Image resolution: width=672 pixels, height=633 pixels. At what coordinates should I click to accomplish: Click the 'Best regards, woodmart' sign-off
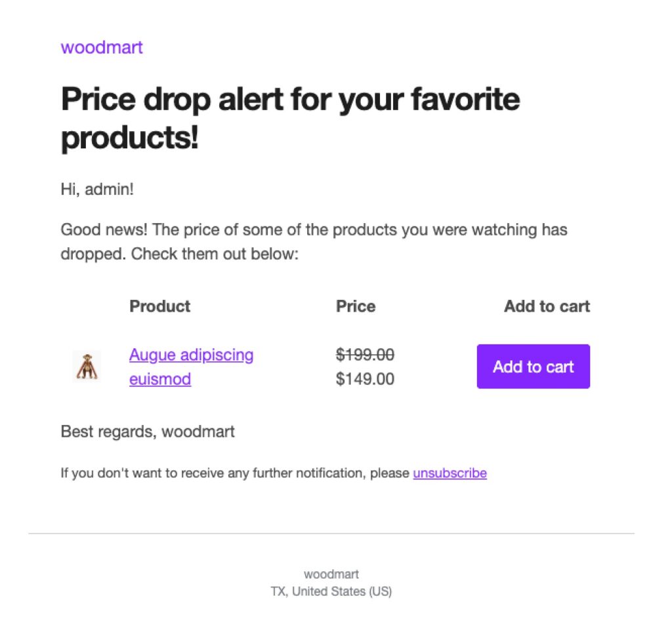[148, 432]
